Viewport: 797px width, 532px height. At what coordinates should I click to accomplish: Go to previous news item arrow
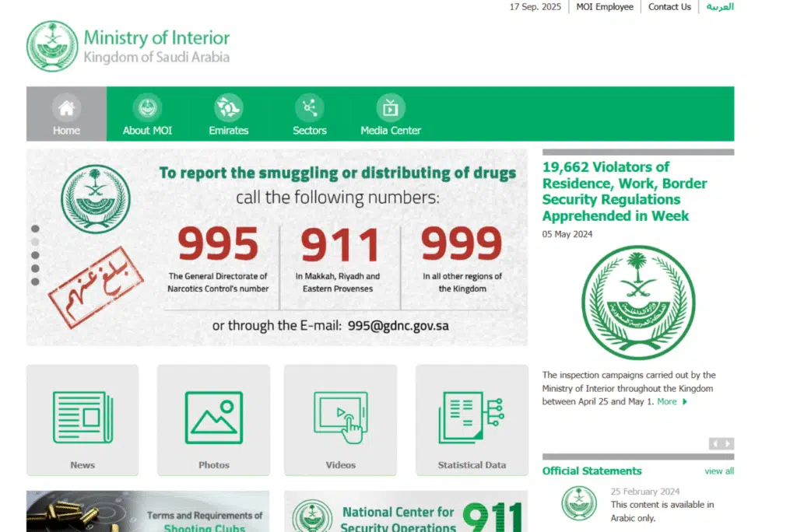point(715,444)
